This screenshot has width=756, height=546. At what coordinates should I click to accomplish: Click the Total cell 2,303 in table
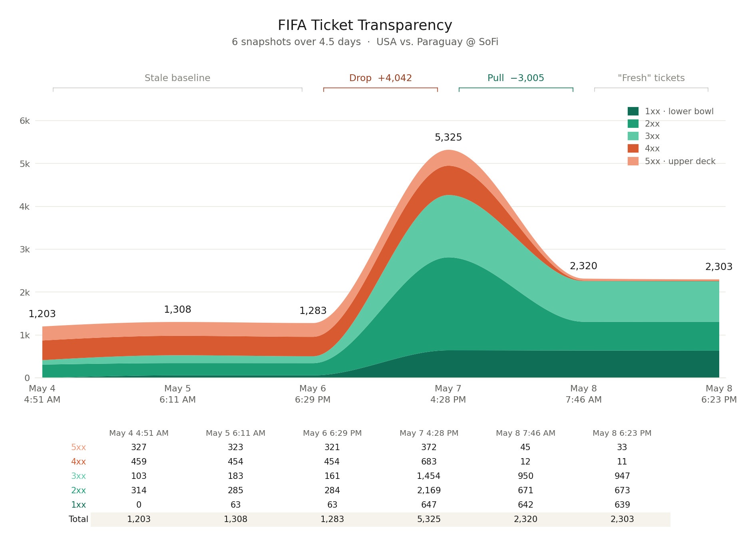pos(622,519)
